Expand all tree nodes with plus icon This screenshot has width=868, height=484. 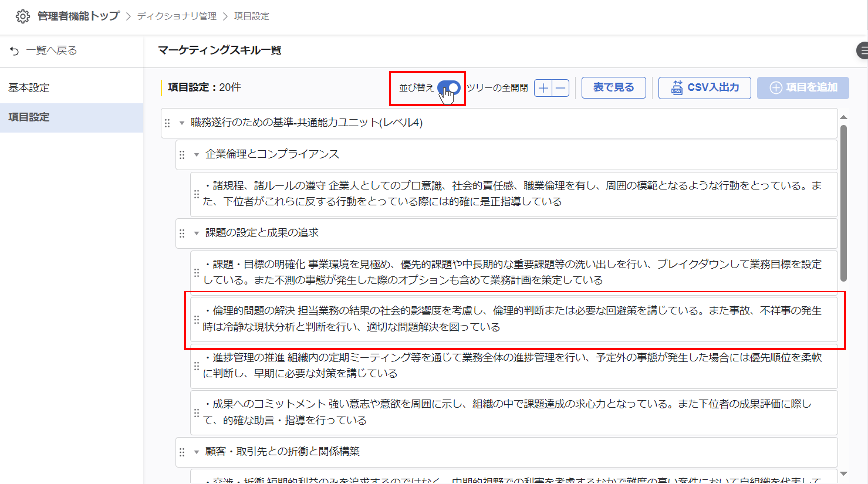[543, 88]
